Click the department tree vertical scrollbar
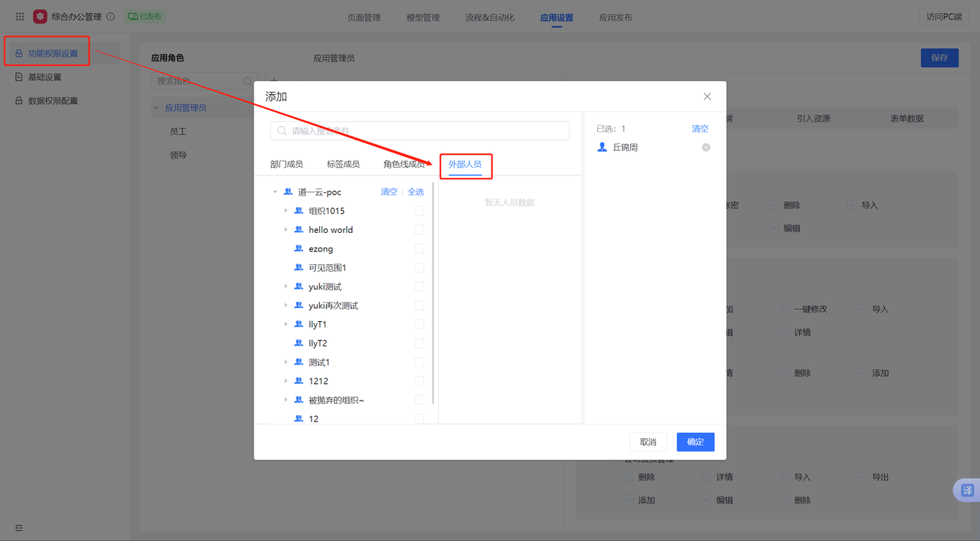 (434, 291)
